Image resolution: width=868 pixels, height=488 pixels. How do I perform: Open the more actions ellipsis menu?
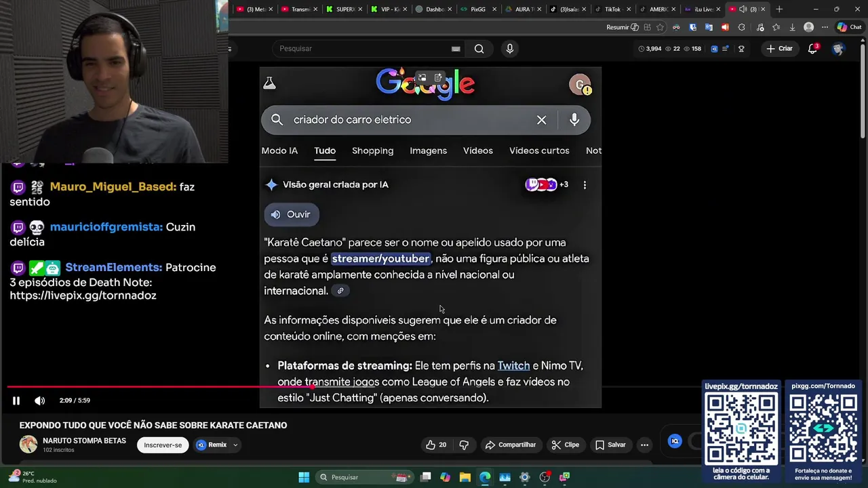coord(645,445)
